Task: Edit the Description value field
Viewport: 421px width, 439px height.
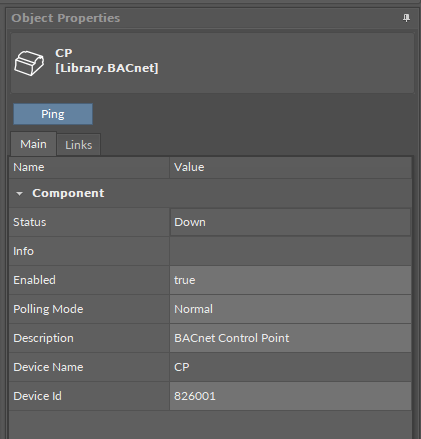Action: (x=290, y=338)
